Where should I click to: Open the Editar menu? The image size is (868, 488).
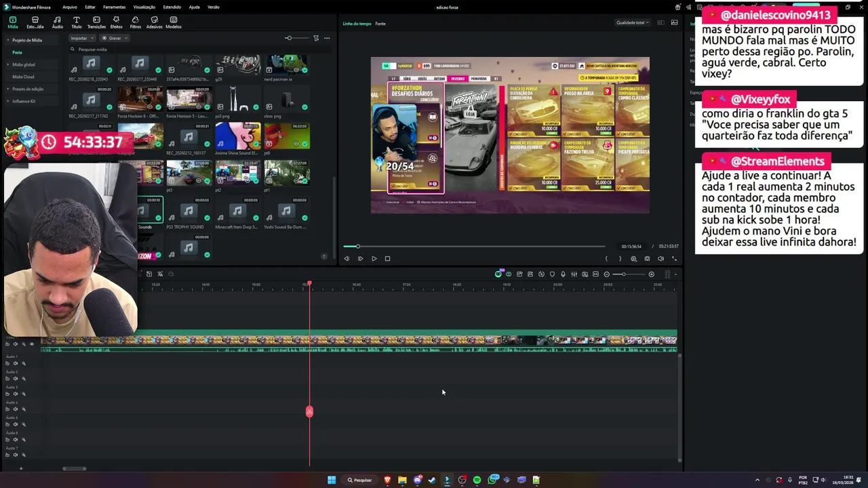pyautogui.click(x=90, y=7)
